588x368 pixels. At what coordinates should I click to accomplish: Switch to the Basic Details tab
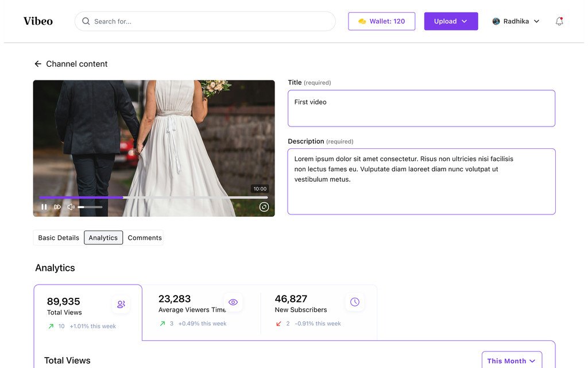[x=59, y=237]
